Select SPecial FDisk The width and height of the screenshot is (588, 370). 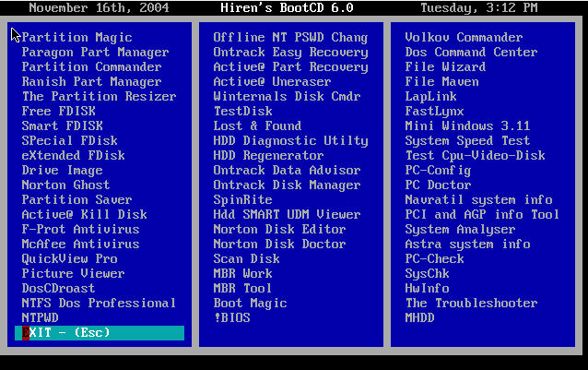coord(69,141)
